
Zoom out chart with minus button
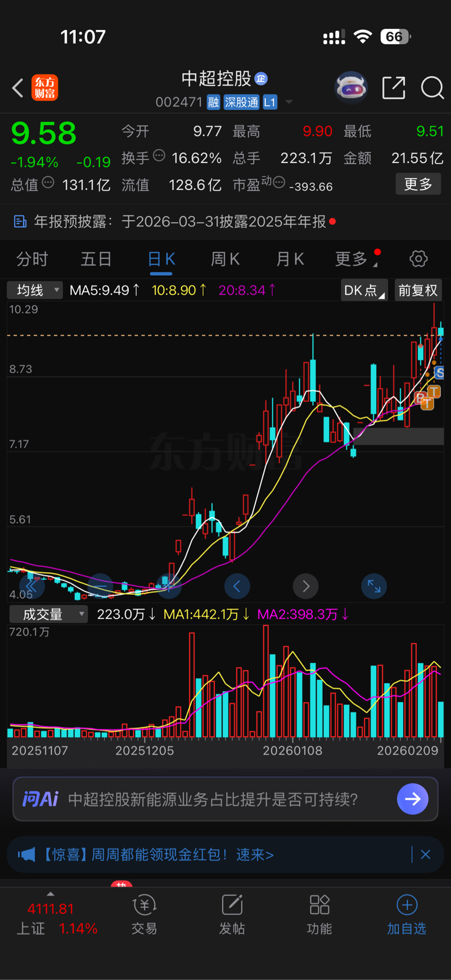click(x=100, y=586)
